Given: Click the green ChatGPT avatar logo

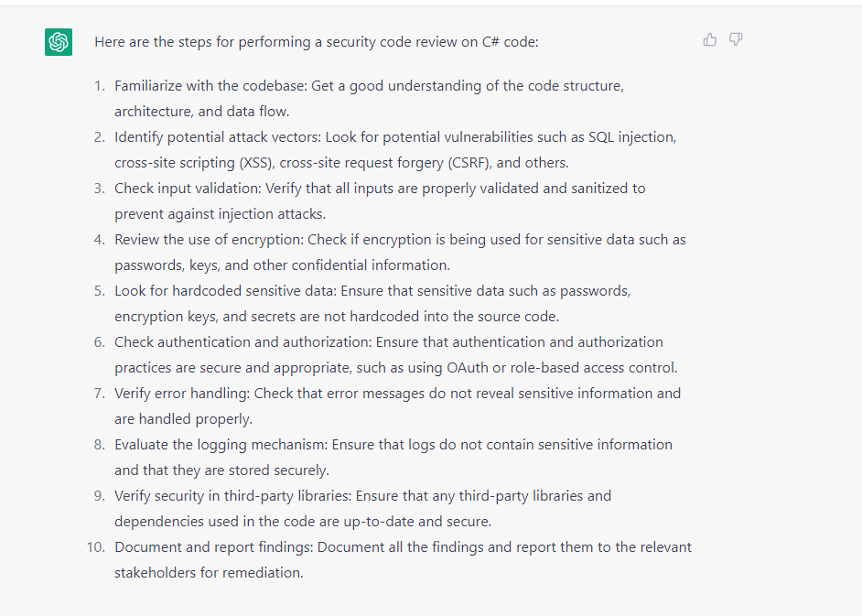Looking at the screenshot, I should [x=59, y=42].
